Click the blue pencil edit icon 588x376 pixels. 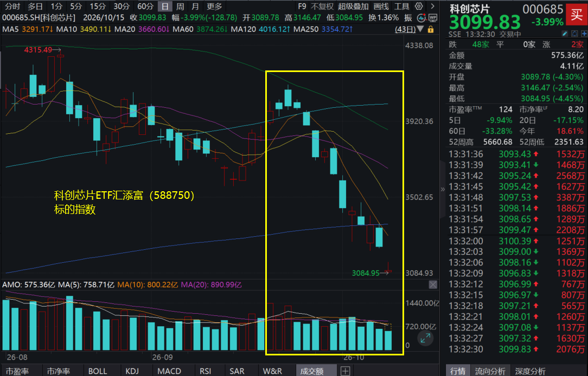coord(565,34)
